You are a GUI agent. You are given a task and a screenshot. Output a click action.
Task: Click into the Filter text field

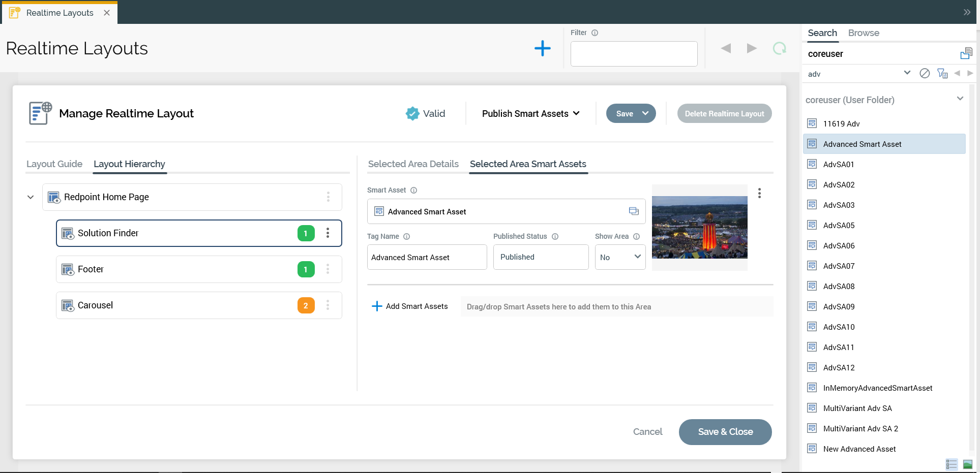(x=633, y=54)
